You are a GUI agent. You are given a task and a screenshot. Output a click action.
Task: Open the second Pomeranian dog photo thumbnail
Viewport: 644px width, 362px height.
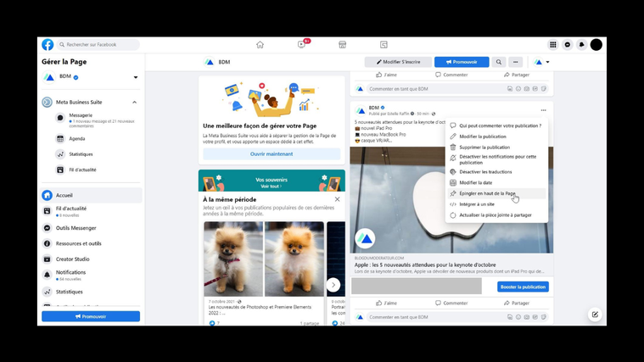coord(294,259)
